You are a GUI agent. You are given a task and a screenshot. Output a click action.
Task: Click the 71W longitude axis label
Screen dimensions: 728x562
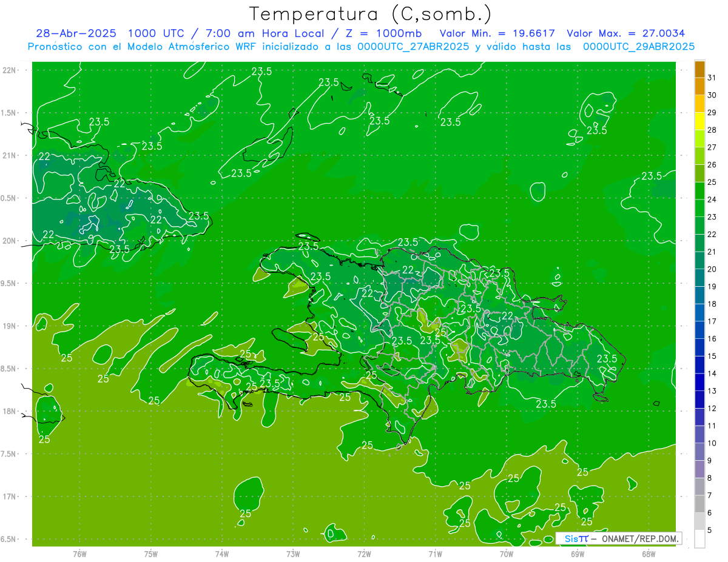(435, 554)
